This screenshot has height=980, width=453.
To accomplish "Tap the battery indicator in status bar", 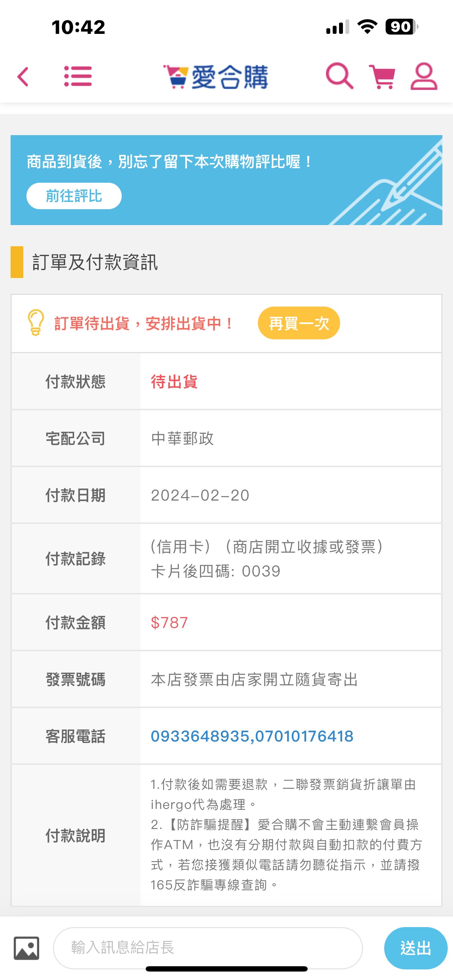I will [401, 26].
